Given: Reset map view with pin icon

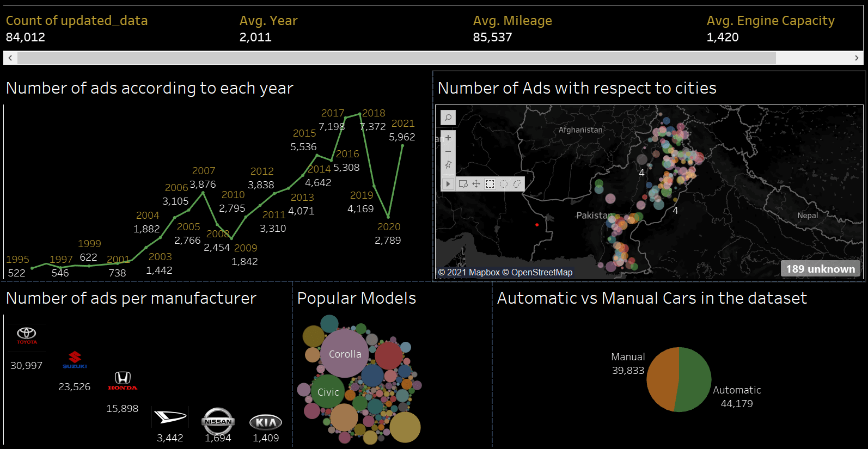Looking at the screenshot, I should 448,164.
